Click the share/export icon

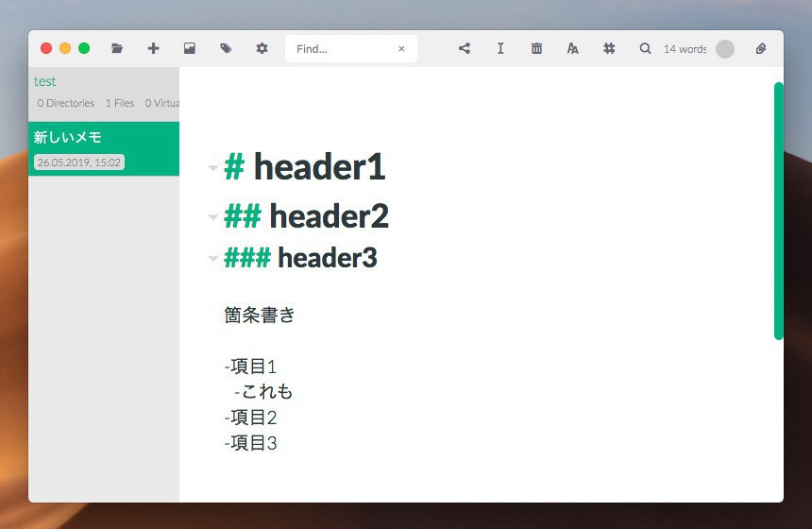click(x=465, y=49)
